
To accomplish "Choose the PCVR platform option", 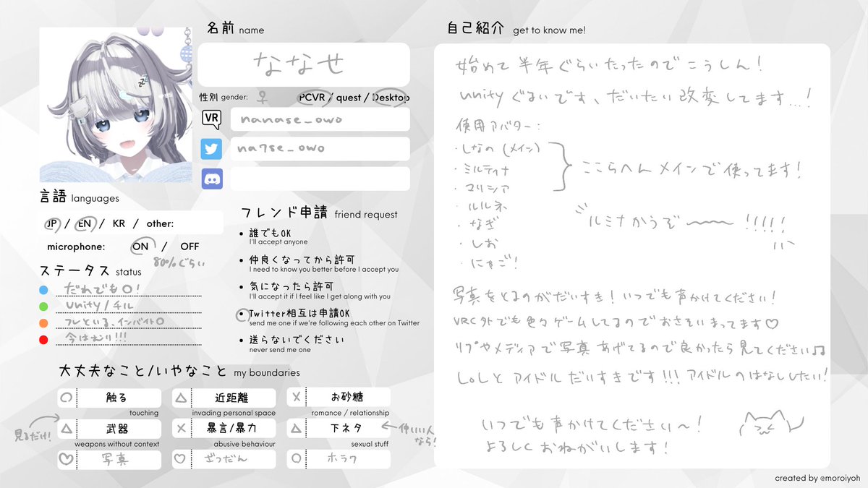I will (313, 98).
